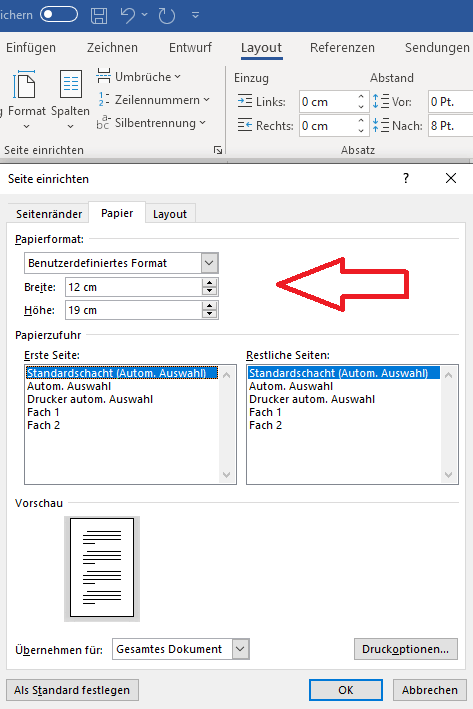The height and width of the screenshot is (709, 473).
Task: Click Erste Seite list scroll down arrow
Action: pyautogui.click(x=227, y=474)
